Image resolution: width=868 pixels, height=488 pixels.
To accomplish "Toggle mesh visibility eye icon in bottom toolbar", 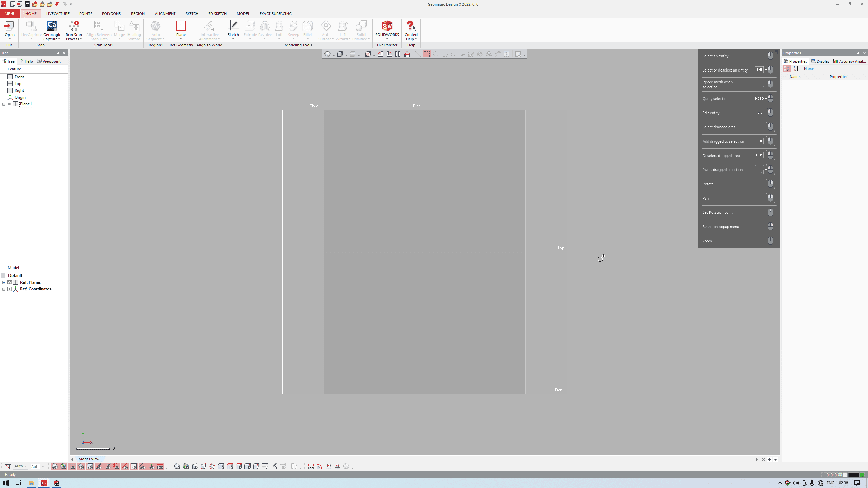I will (x=54, y=467).
